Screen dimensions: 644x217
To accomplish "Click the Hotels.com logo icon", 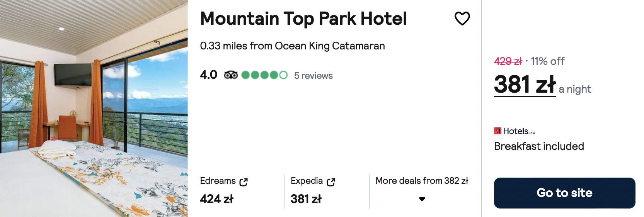I will pyautogui.click(x=497, y=131).
